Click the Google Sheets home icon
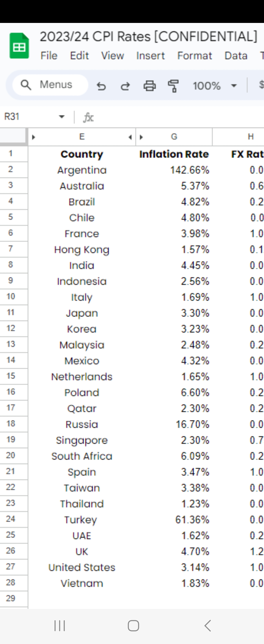 pos(19,46)
